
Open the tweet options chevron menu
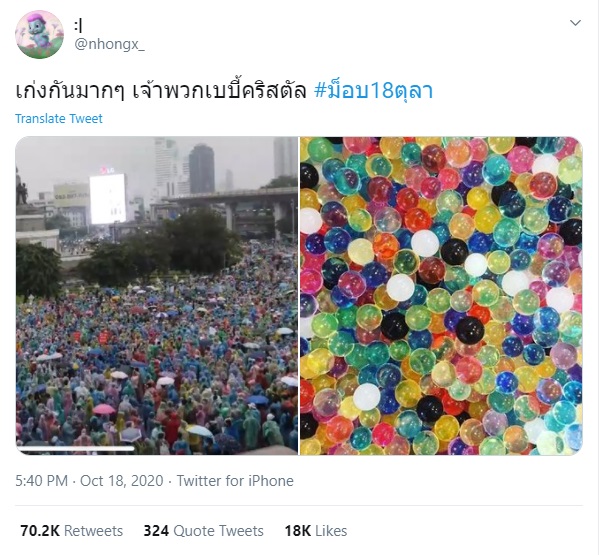575,23
